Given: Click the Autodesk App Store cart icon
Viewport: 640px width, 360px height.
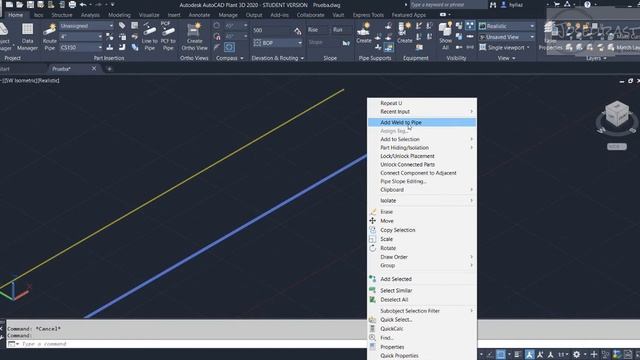Looking at the screenshot, I should tap(556, 4).
